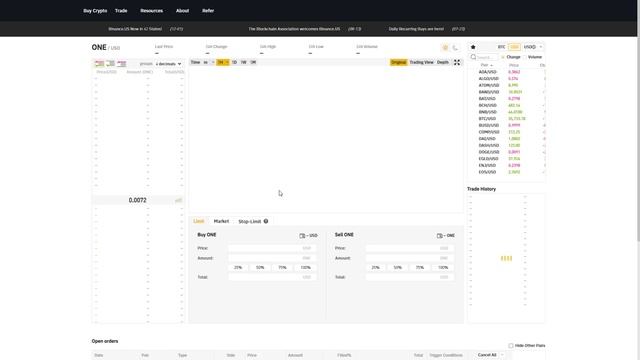Set buy amount to 25%

coord(238,267)
